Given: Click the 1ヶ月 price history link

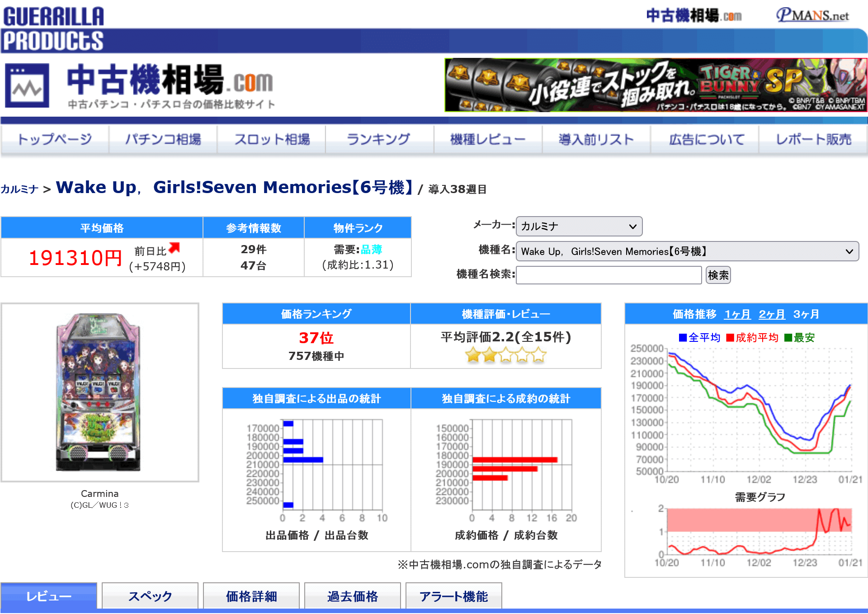Looking at the screenshot, I should 737,314.
